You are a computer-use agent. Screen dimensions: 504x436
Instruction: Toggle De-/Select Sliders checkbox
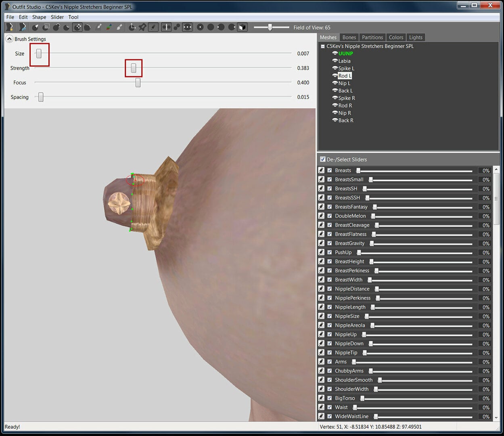tap(322, 159)
